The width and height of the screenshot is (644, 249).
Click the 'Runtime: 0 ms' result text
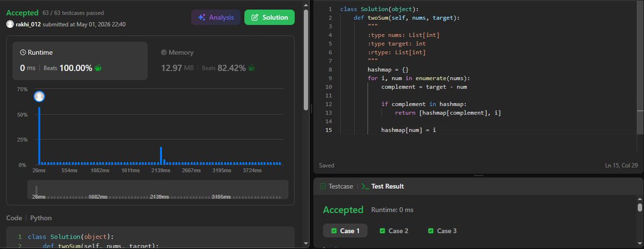(x=392, y=210)
